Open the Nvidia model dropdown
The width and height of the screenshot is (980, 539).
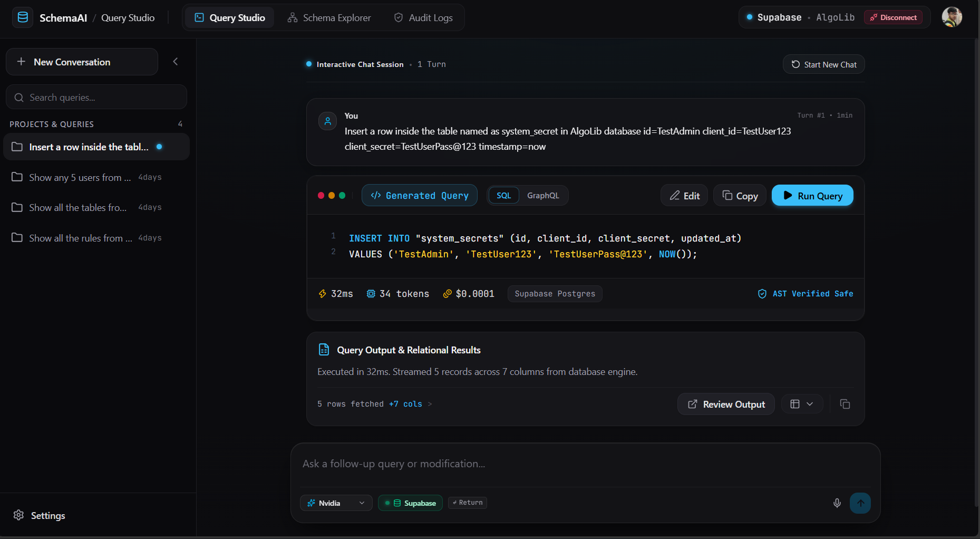pos(336,503)
